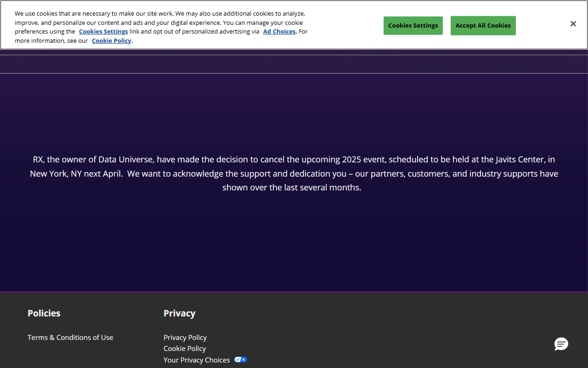The height and width of the screenshot is (368, 588).
Task: Accept All Cookies
Action: 483,26
